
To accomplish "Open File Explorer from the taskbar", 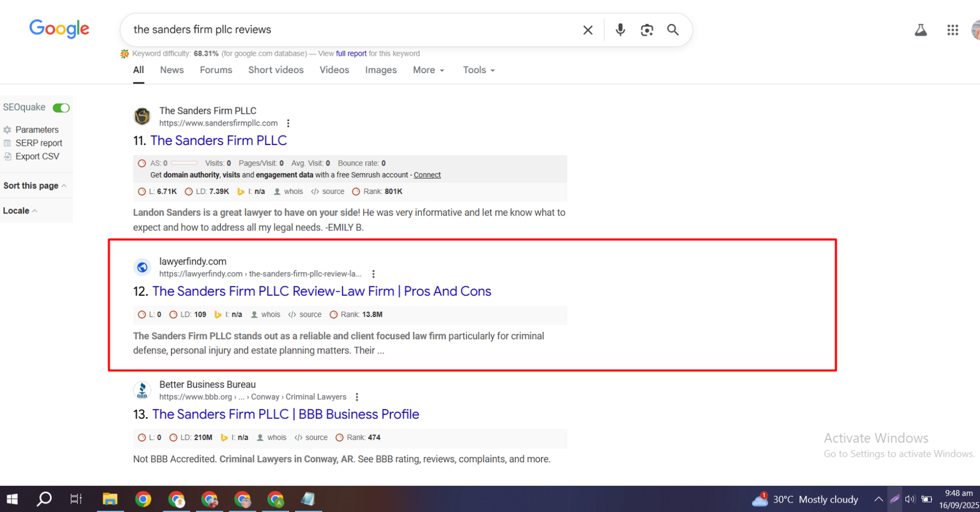I will pyautogui.click(x=110, y=499).
